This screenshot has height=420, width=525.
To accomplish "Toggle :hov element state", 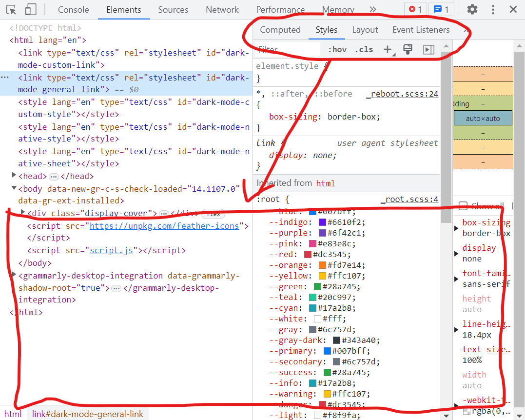I will pos(337,50).
